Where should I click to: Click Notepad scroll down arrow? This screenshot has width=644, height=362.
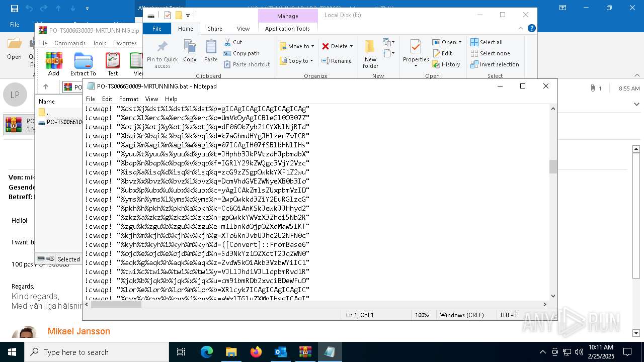(553, 296)
